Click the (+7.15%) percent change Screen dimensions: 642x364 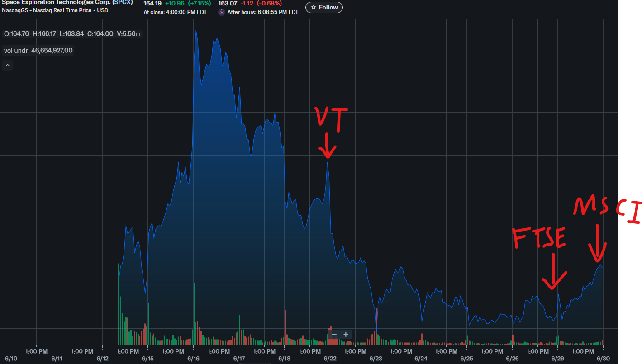coord(200,3)
